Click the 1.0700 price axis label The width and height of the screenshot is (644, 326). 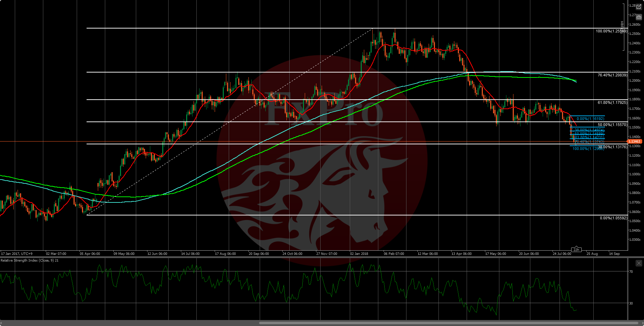coord(635,202)
